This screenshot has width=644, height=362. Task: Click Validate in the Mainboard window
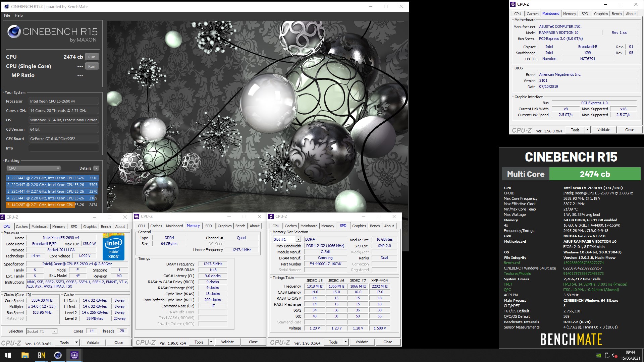(x=604, y=130)
